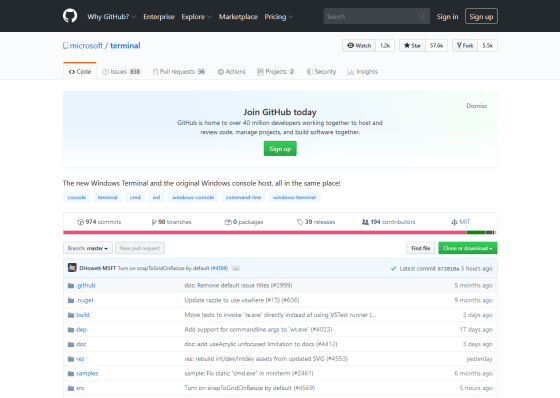
Task: Expand the Why GitHub? menu
Action: pyautogui.click(x=111, y=16)
